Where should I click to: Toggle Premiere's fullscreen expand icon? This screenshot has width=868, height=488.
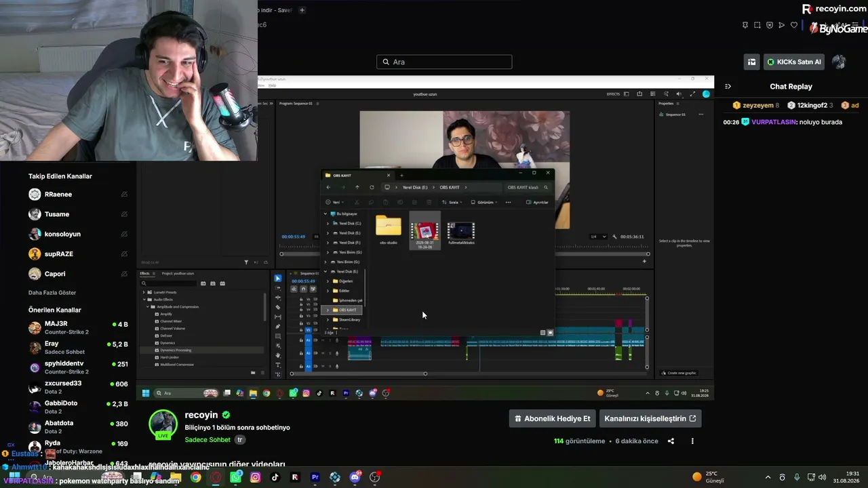coord(692,94)
